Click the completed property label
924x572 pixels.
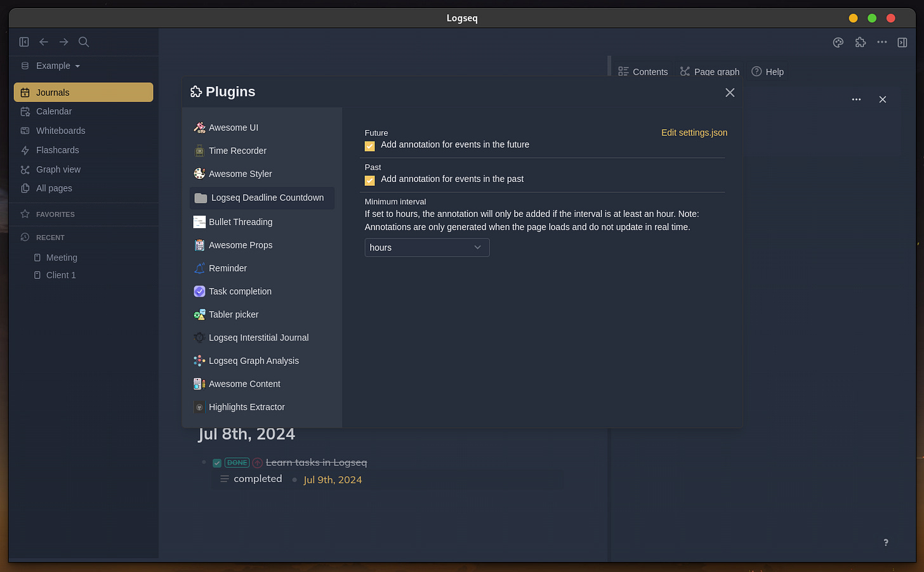tap(258, 479)
